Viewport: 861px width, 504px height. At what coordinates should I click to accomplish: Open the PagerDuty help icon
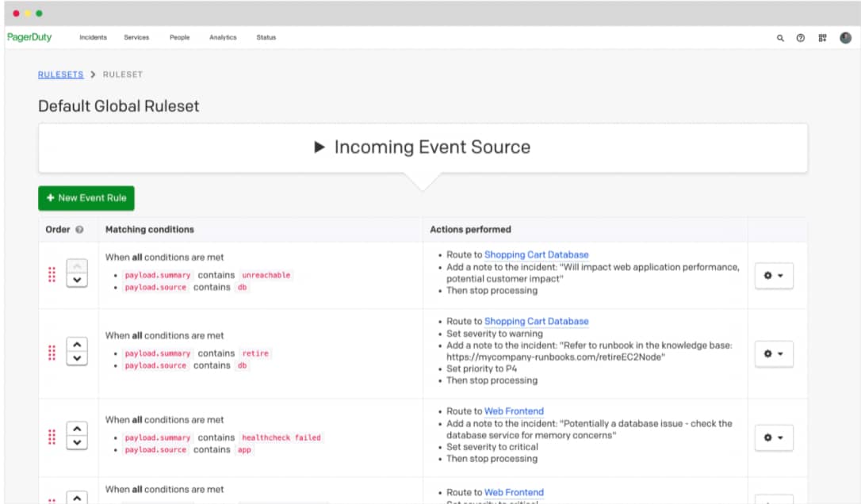point(800,37)
